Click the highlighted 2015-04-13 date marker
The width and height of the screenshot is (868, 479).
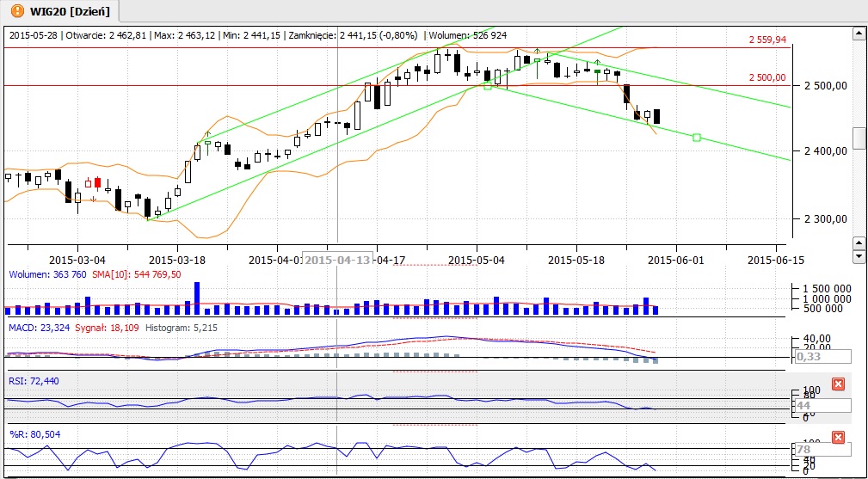(337, 260)
